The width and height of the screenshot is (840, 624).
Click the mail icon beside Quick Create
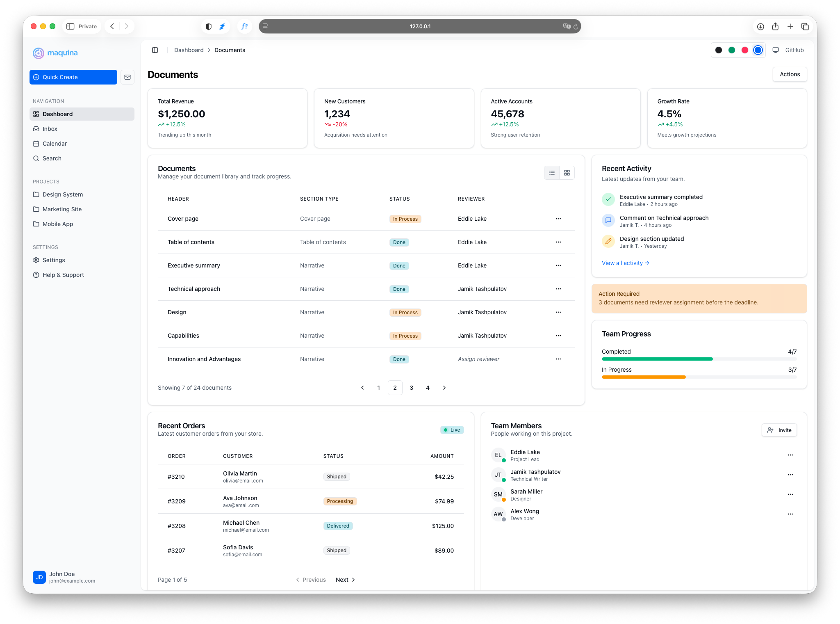tap(127, 77)
